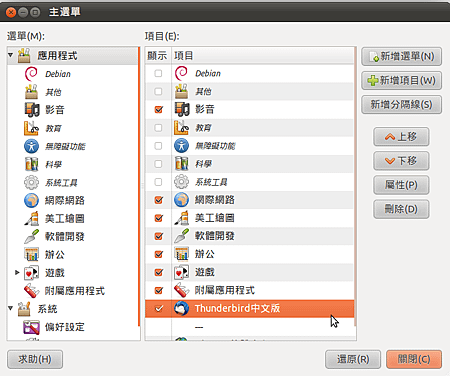This screenshot has height=376, width=450.
Task: Enable the Debian show checkbox
Action: (158, 73)
